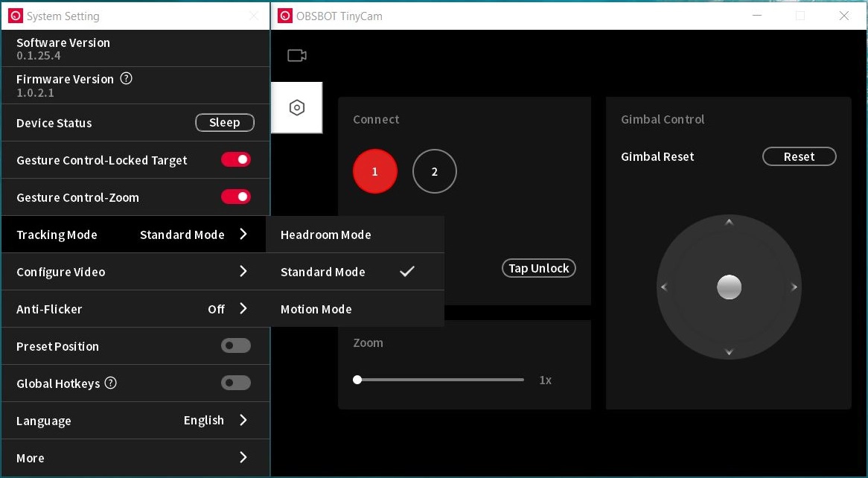Click the Zoom slider handle
The width and height of the screenshot is (868, 478).
(357, 380)
